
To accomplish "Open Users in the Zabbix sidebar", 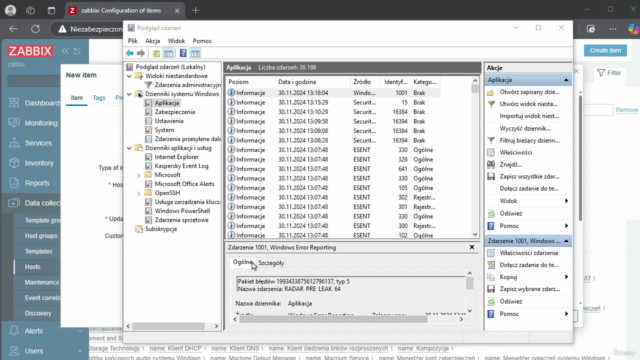I will click(34, 351).
